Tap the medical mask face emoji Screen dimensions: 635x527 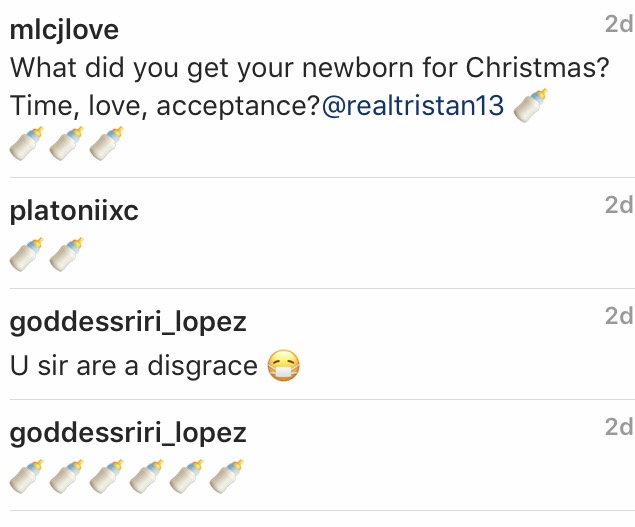285,367
